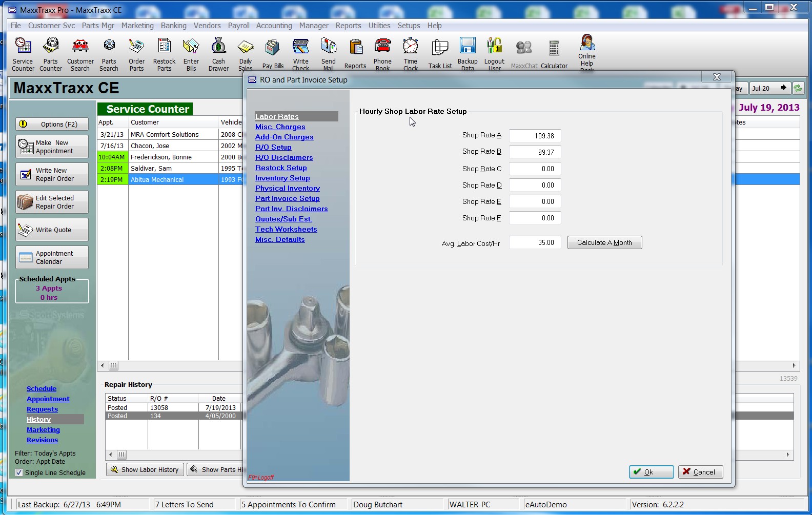The height and width of the screenshot is (515, 812).
Task: Click Logout User icon
Action: [x=495, y=54]
